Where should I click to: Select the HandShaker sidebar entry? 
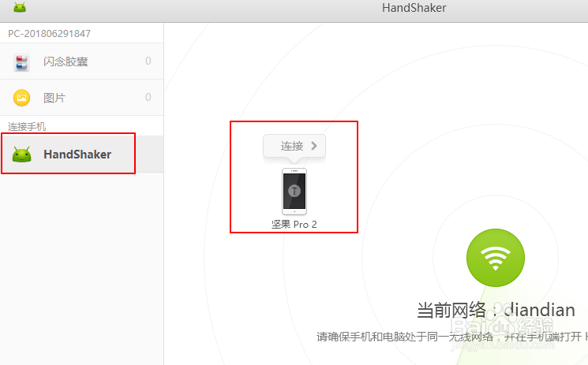click(x=82, y=154)
